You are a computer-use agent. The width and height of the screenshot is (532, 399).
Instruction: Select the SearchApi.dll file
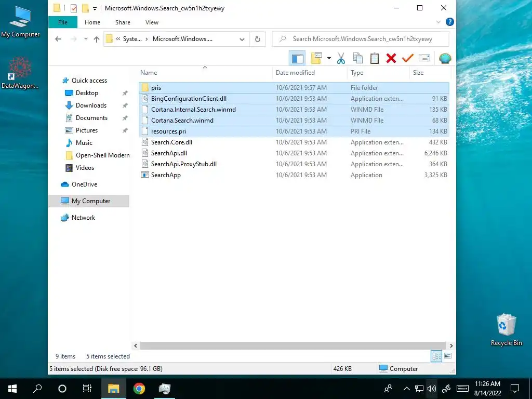pyautogui.click(x=294, y=153)
